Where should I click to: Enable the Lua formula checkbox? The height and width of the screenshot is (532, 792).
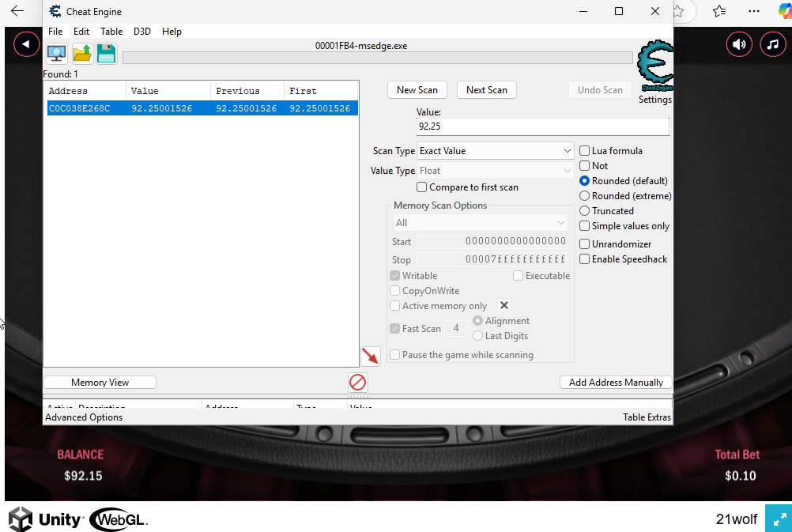585,151
